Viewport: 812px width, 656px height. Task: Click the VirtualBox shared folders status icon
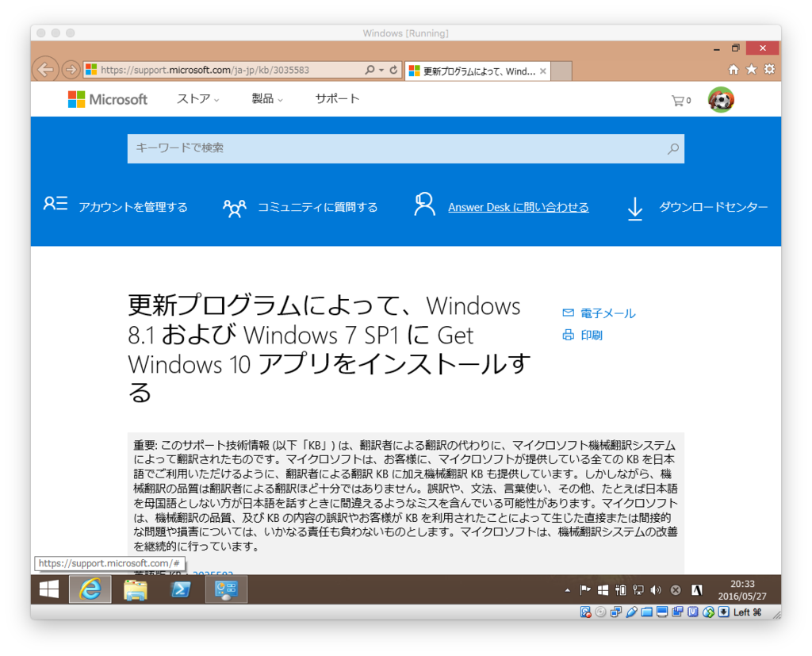[x=647, y=612]
